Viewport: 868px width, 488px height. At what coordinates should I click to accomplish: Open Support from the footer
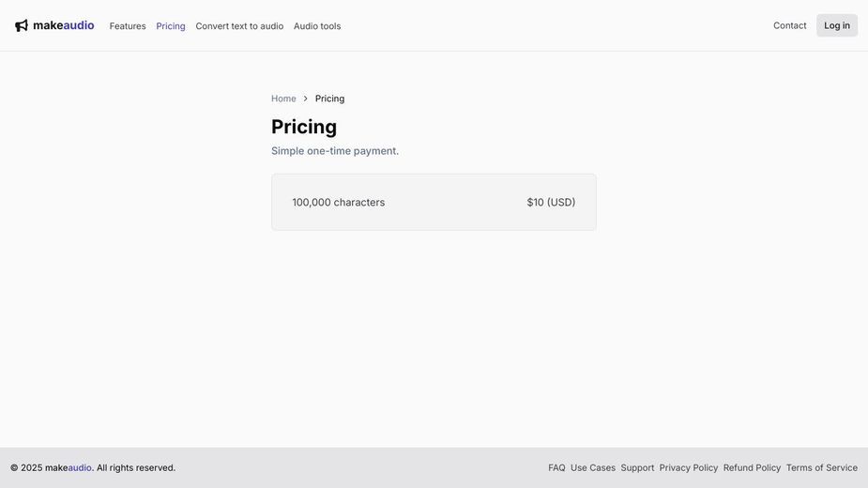(637, 467)
